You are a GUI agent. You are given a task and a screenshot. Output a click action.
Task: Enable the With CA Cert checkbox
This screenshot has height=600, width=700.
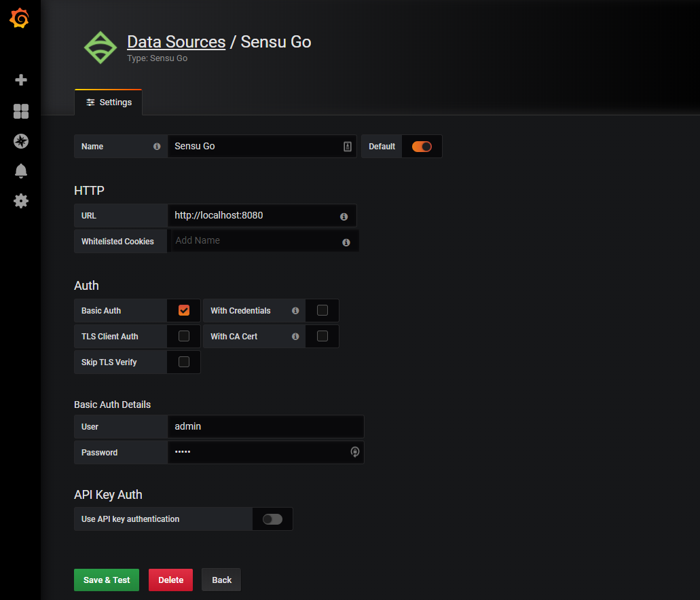coord(323,336)
